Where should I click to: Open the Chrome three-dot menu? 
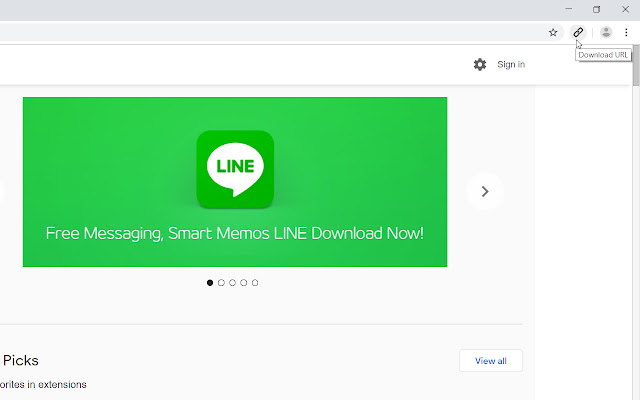(626, 32)
